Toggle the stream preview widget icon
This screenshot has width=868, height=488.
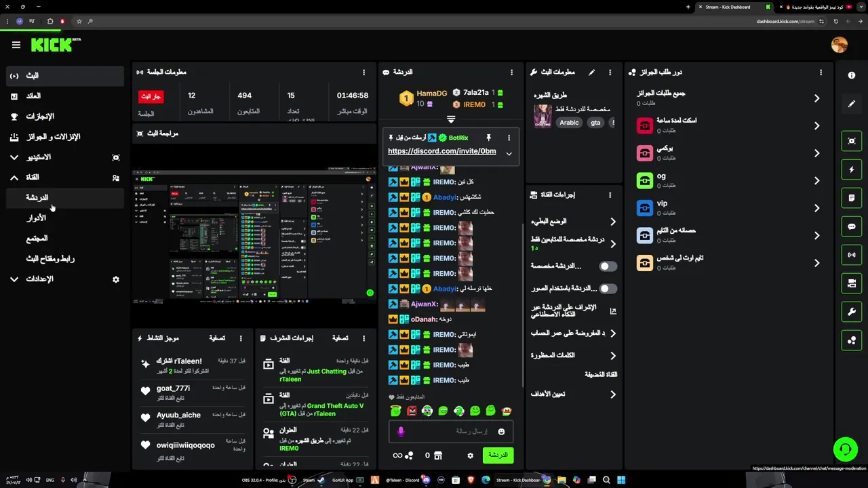click(x=852, y=141)
